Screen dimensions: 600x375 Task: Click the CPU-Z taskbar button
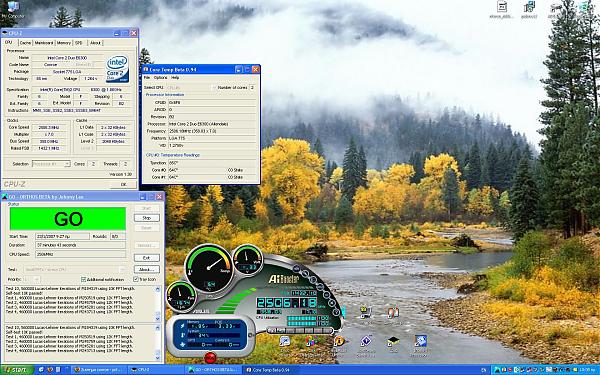tap(155, 370)
